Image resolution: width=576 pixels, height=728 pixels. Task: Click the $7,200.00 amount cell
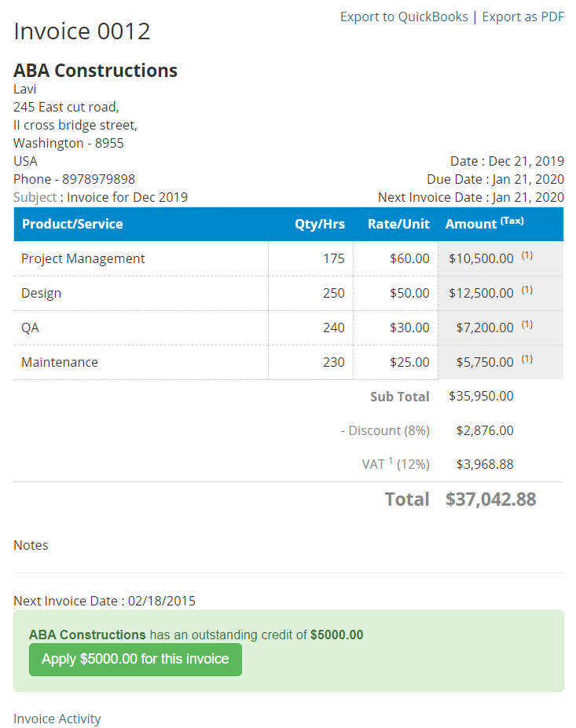click(x=485, y=327)
